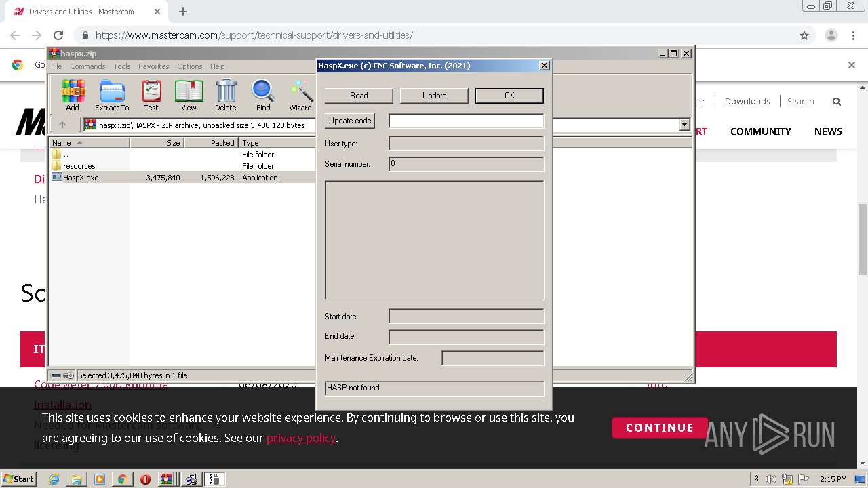Open the Downloads link on Mastercam site

click(x=747, y=102)
